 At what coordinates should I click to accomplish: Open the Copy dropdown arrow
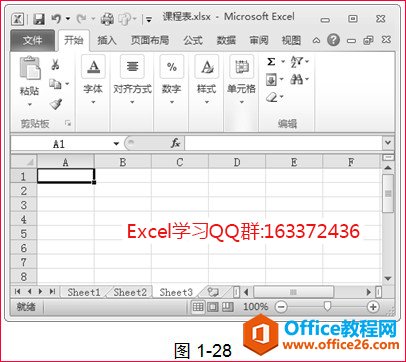click(x=67, y=84)
